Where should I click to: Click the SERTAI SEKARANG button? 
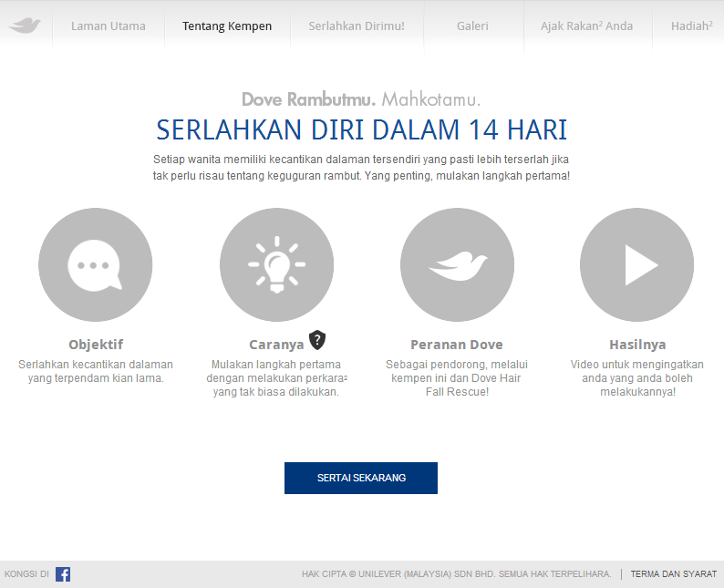pos(361,479)
